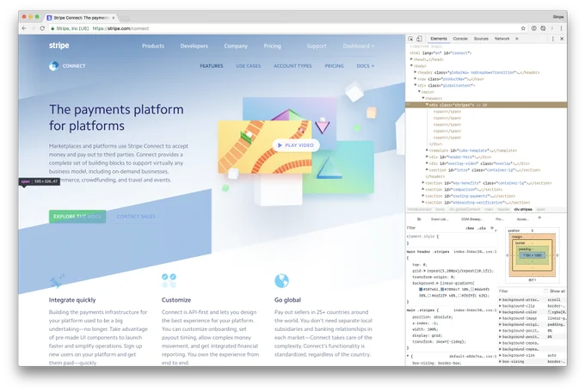The image size is (585, 392).
Task: Click the EXPLORE THE DOCS green button
Action: pyautogui.click(x=77, y=217)
